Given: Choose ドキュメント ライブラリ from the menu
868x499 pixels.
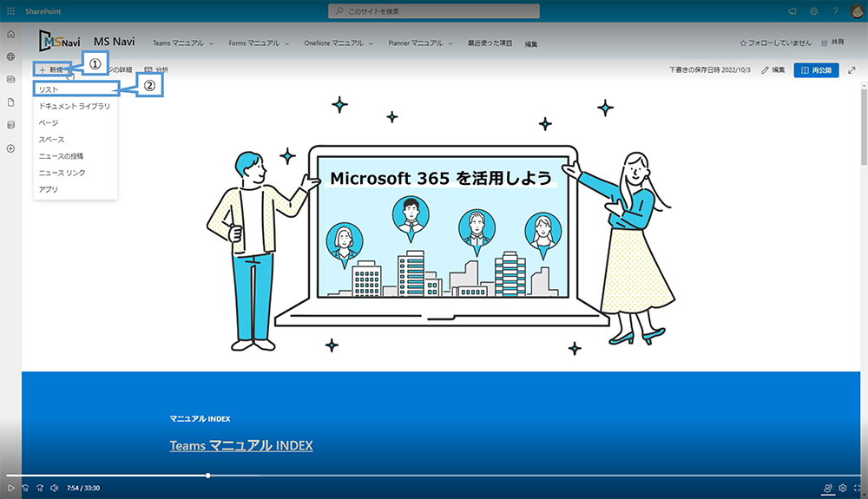Looking at the screenshot, I should tap(74, 106).
